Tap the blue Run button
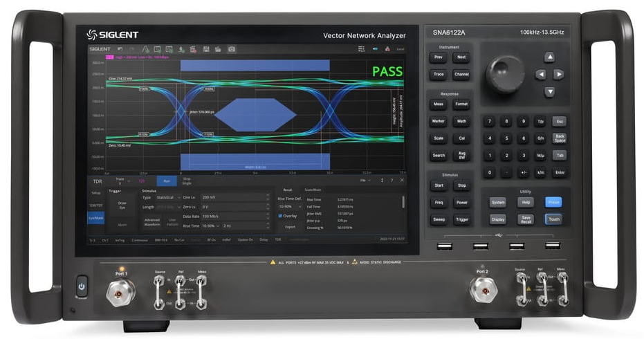This screenshot has height=339, width=644. pos(167,181)
